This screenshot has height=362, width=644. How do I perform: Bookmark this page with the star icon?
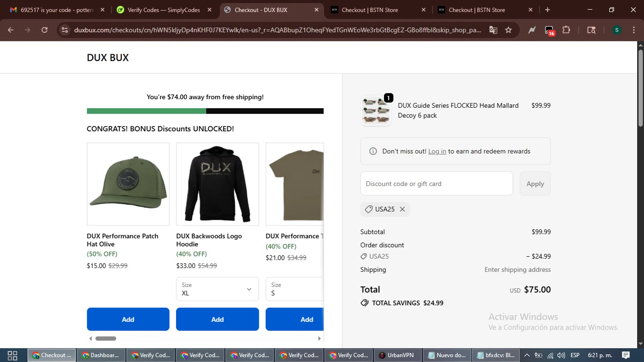pyautogui.click(x=508, y=30)
